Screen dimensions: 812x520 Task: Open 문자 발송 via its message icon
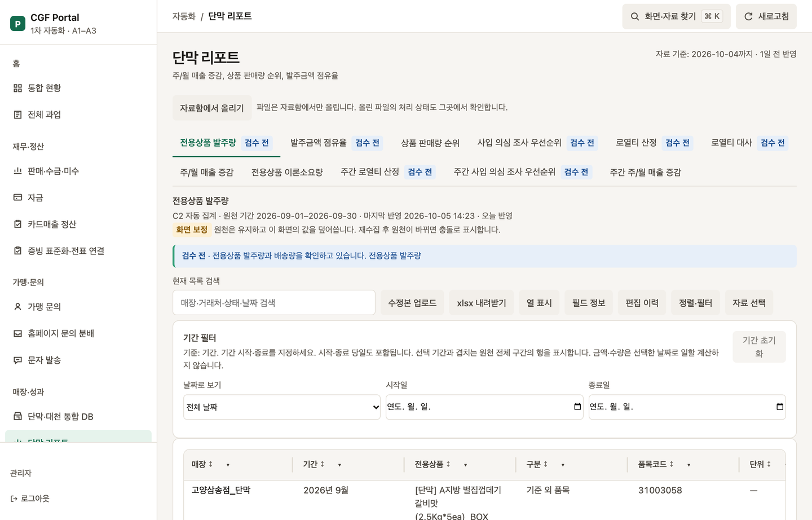point(17,360)
